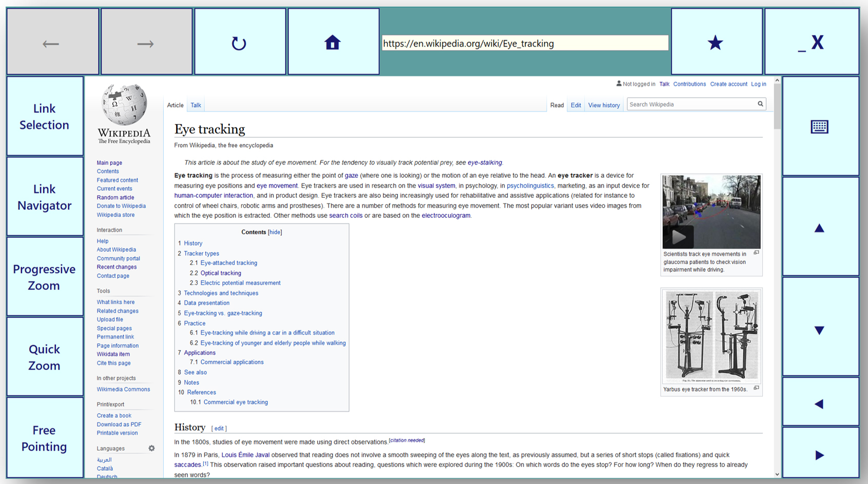Move down with the down triangle button
This screenshot has width=868, height=484.
(820, 327)
